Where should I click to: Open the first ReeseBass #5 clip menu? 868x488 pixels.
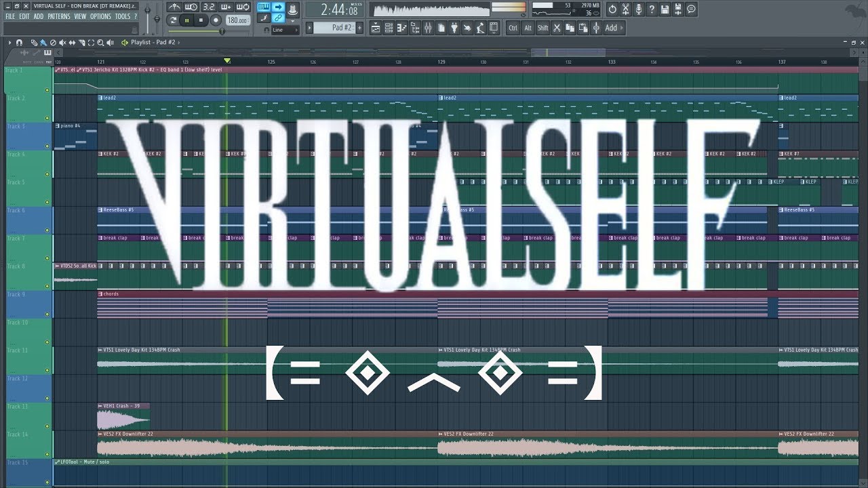point(100,210)
